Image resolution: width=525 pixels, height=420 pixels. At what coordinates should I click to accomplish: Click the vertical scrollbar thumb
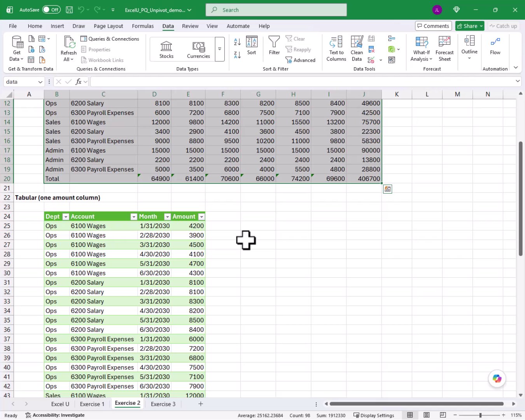click(520, 198)
